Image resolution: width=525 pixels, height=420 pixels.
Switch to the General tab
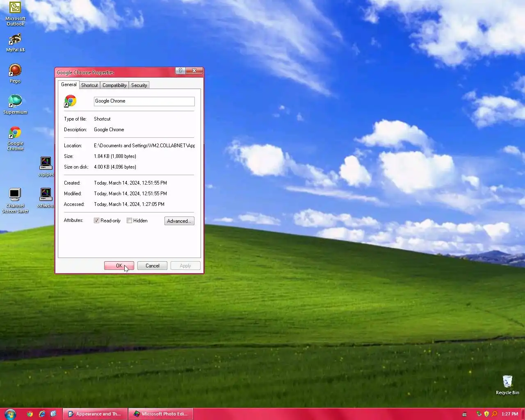tap(68, 84)
